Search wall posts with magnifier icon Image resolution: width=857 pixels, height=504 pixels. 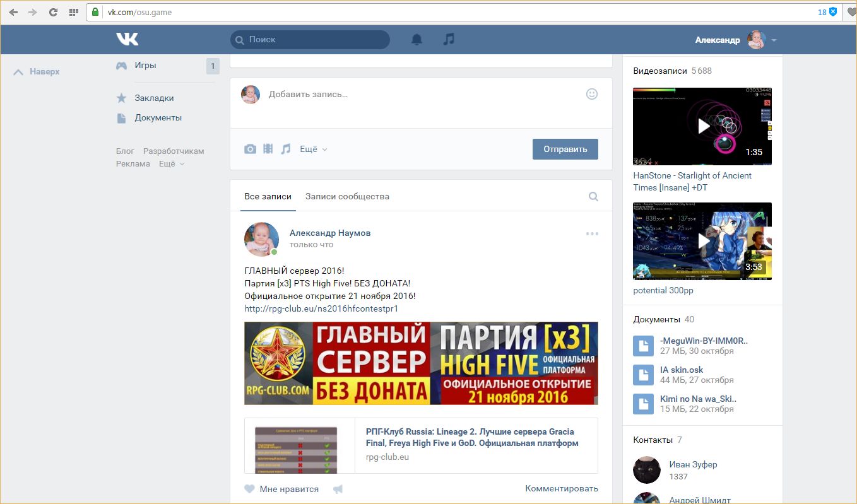click(x=593, y=196)
